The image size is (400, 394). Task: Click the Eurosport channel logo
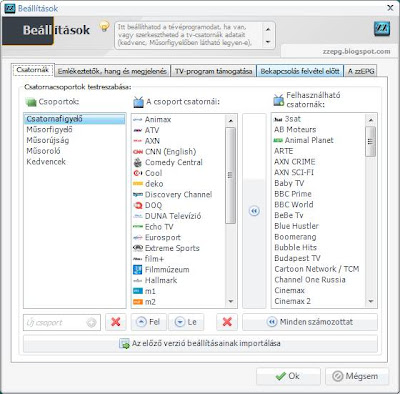tap(138, 237)
